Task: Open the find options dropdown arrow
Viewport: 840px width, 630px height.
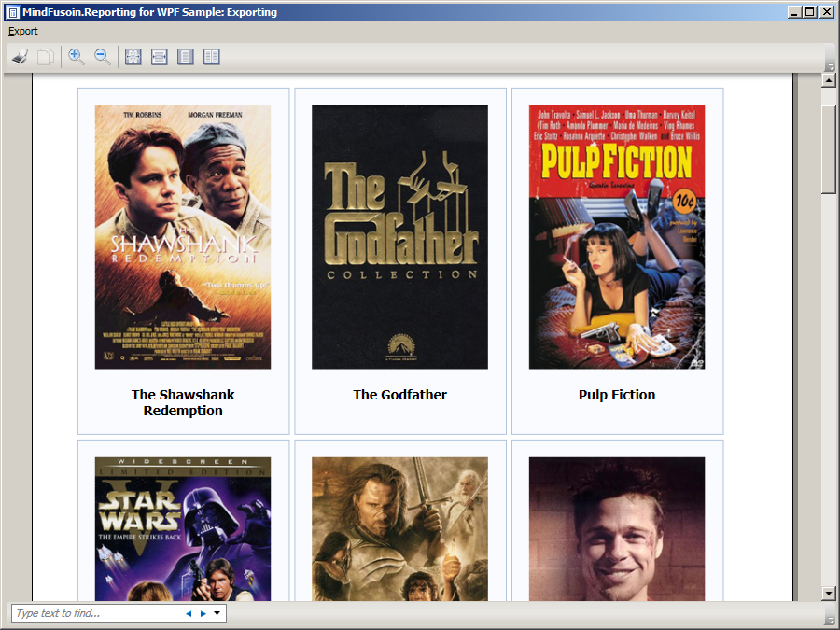Action: [217, 613]
